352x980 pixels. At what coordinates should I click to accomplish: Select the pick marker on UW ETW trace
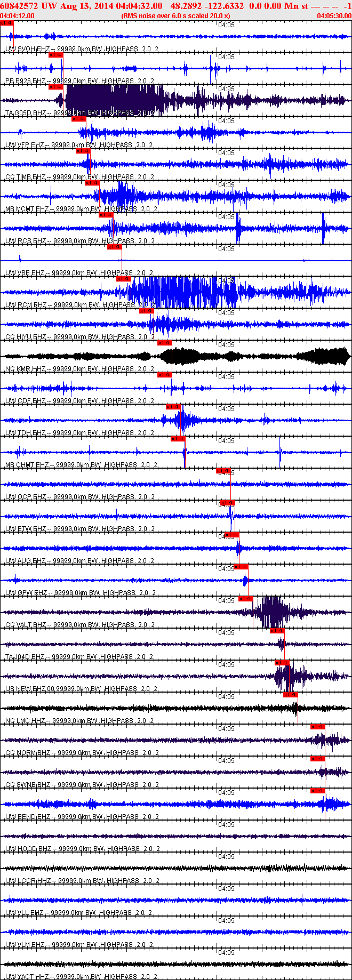tap(228, 503)
